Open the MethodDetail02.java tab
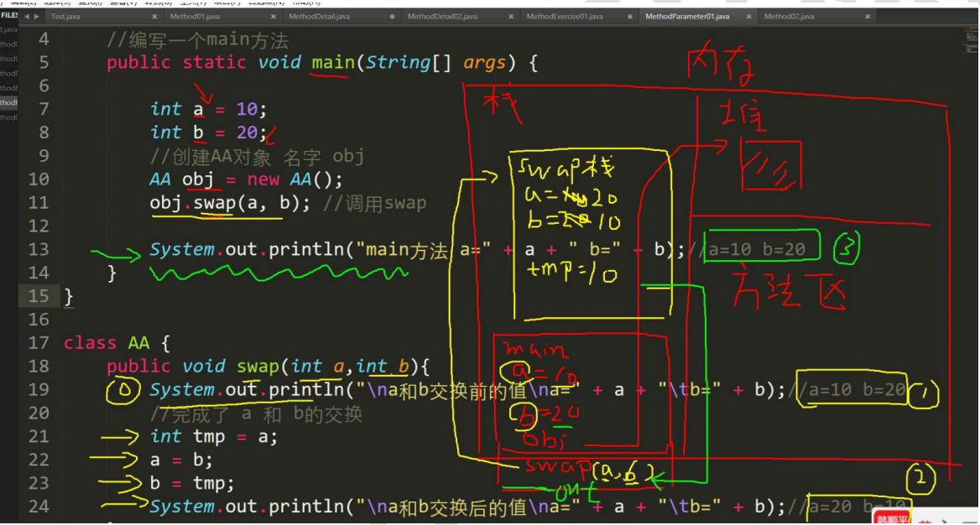 [x=440, y=15]
